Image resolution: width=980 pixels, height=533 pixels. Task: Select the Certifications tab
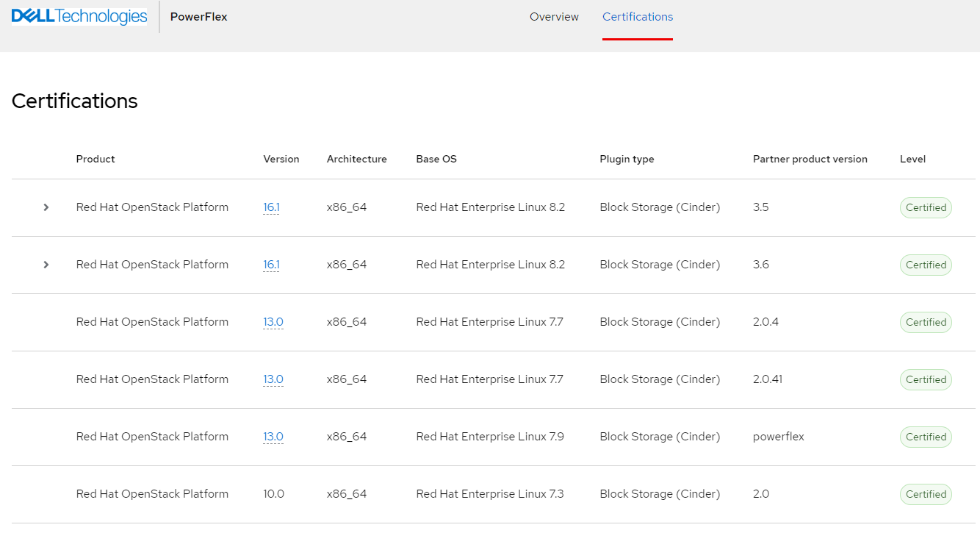click(637, 17)
